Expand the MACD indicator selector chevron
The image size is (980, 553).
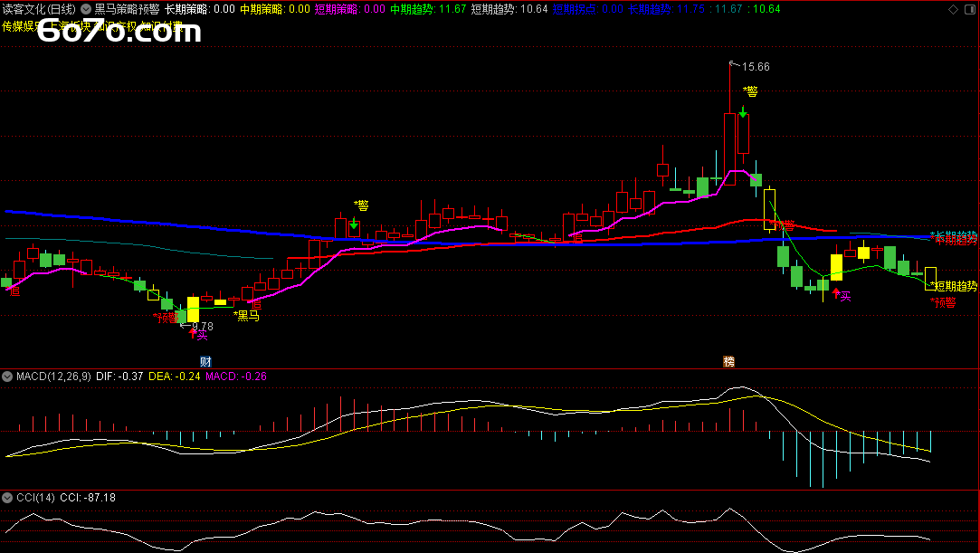point(7,377)
